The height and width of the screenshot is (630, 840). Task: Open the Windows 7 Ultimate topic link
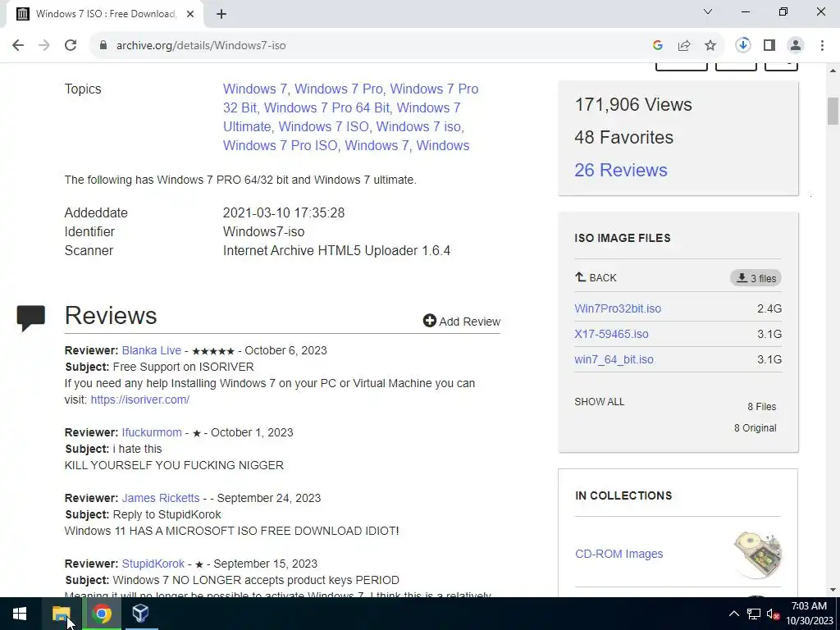click(342, 116)
